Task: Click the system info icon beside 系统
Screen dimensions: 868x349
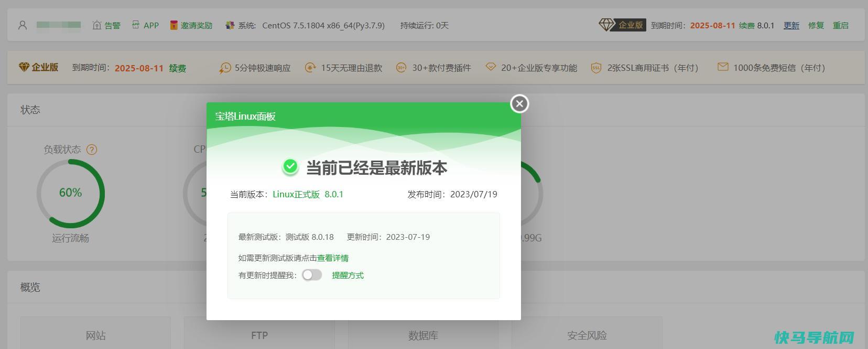Action: pos(230,25)
